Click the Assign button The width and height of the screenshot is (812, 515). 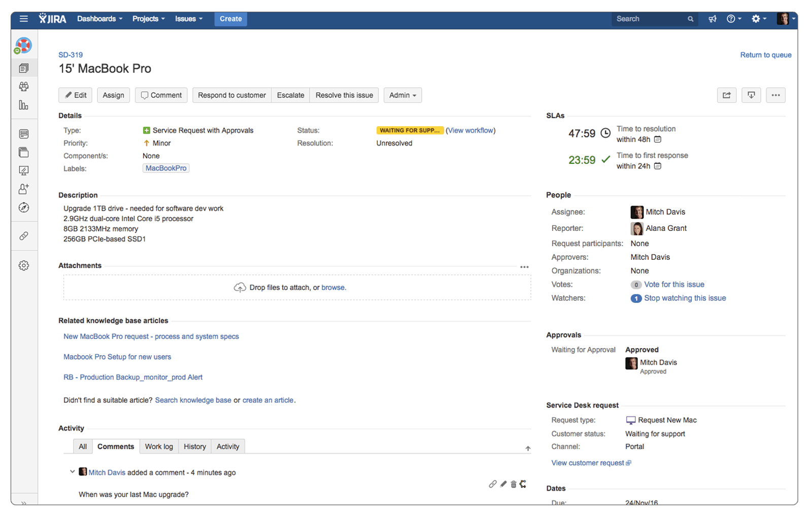[113, 95]
